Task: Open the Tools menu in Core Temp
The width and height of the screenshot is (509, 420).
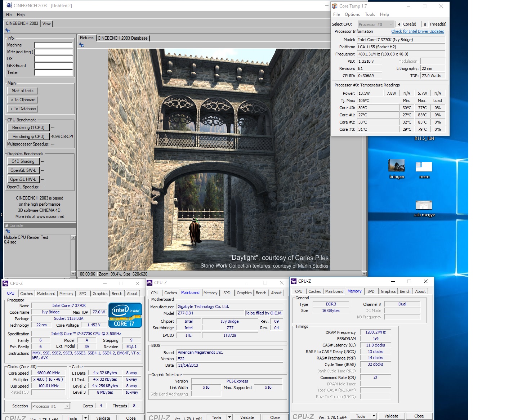Action: pos(370,14)
